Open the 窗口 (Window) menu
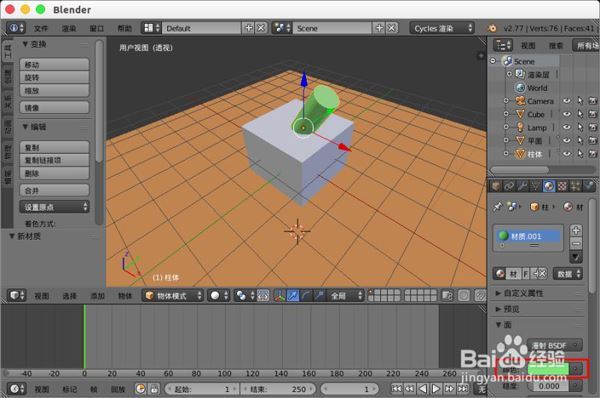 96,28
